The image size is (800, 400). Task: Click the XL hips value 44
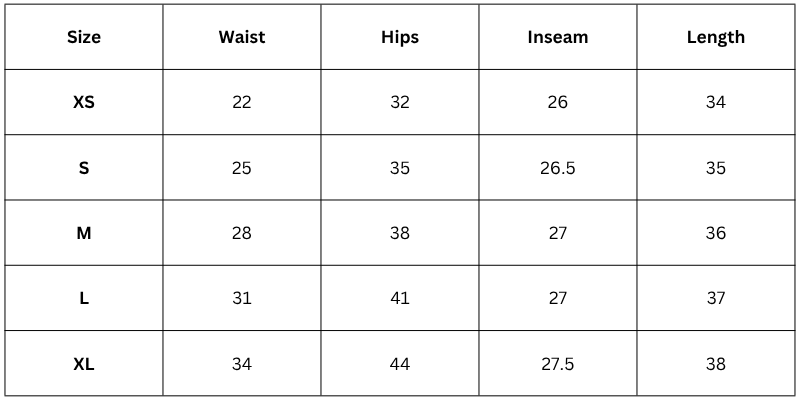click(400, 364)
